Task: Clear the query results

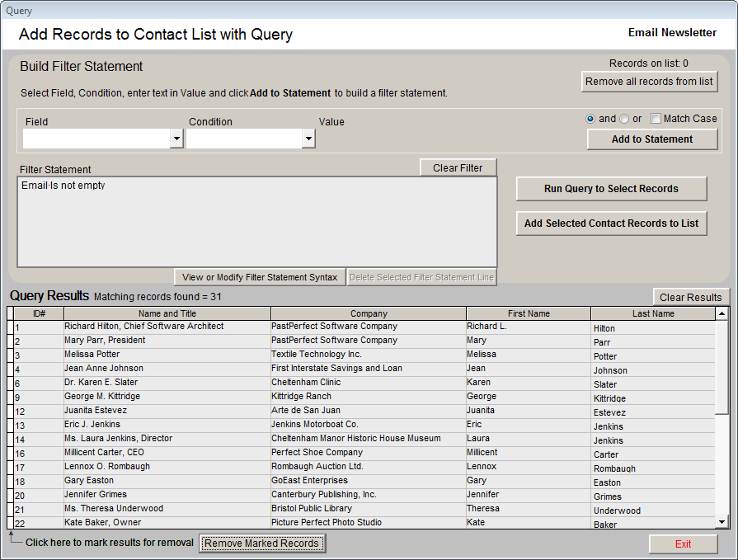Action: (693, 296)
